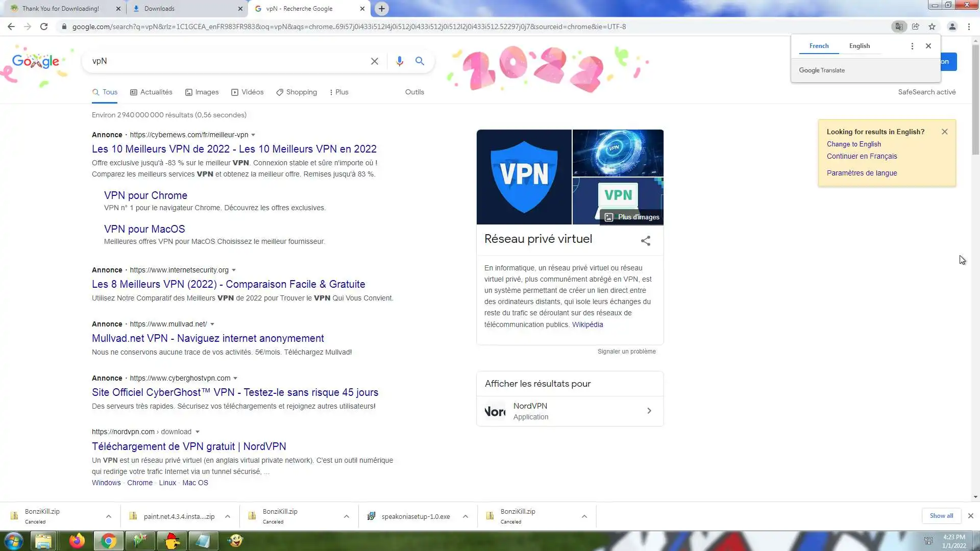Switch to the Images search tab

202,92
